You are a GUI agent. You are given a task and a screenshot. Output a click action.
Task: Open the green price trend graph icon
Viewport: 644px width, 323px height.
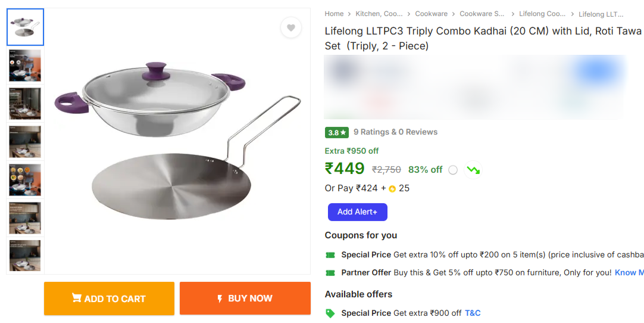click(473, 170)
